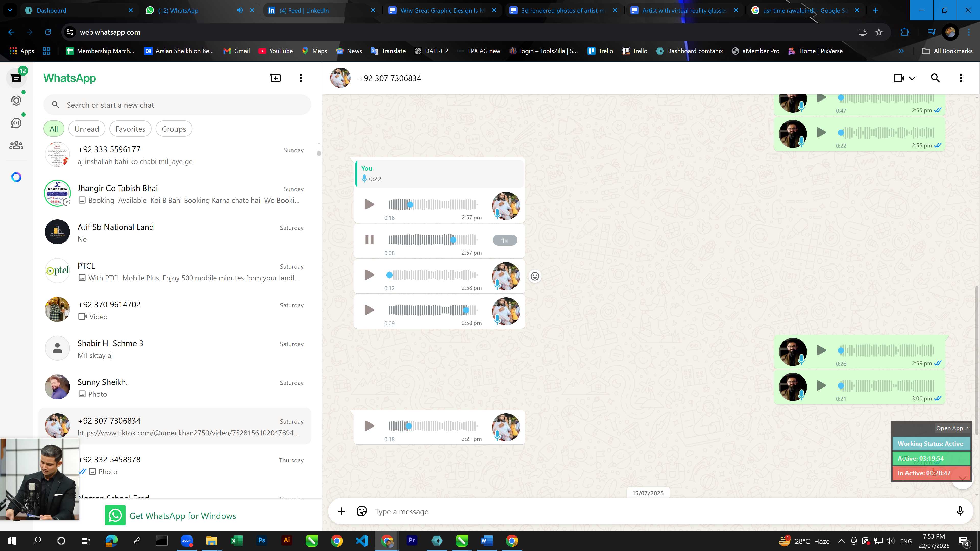Open the Atif Sb National Land chat
Image resolution: width=980 pixels, height=551 pixels.
pos(175,233)
